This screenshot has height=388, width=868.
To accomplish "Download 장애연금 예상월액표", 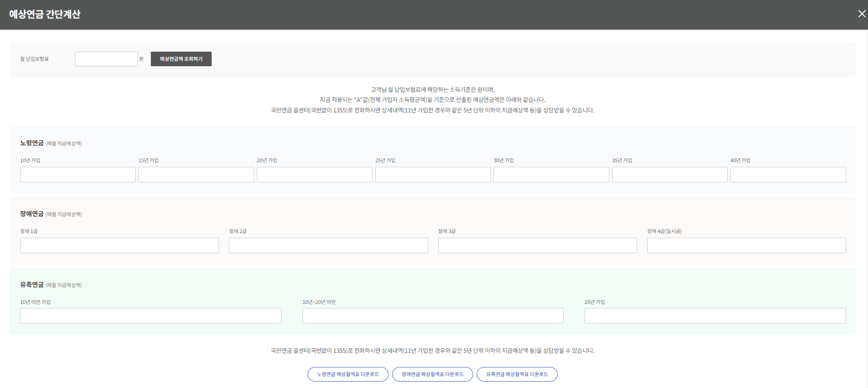I will [432, 374].
